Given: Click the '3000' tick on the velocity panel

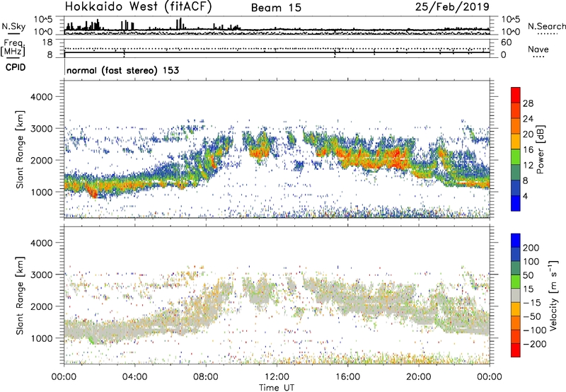Looking at the screenshot, I should (x=42, y=275).
